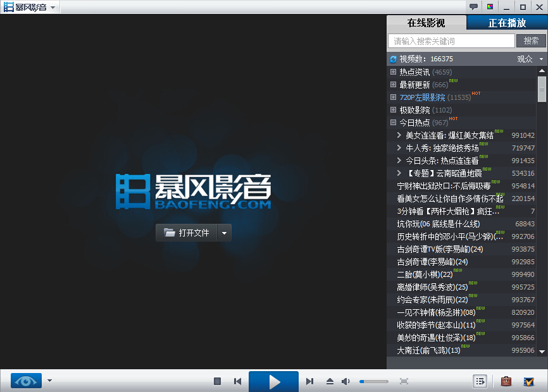548x392 pixels.
Task: Select 一见不钟情(杨丞琳)(08) video
Action: 436,312
